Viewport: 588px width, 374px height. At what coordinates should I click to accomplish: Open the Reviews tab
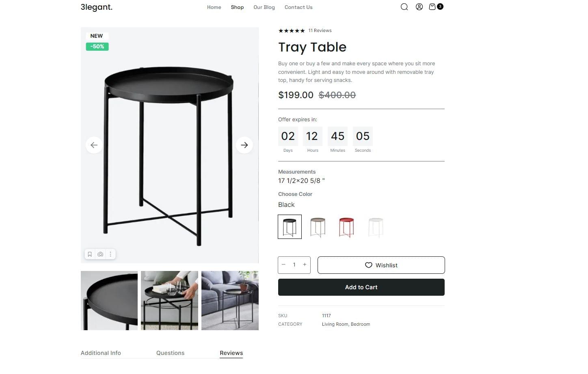coord(231,353)
